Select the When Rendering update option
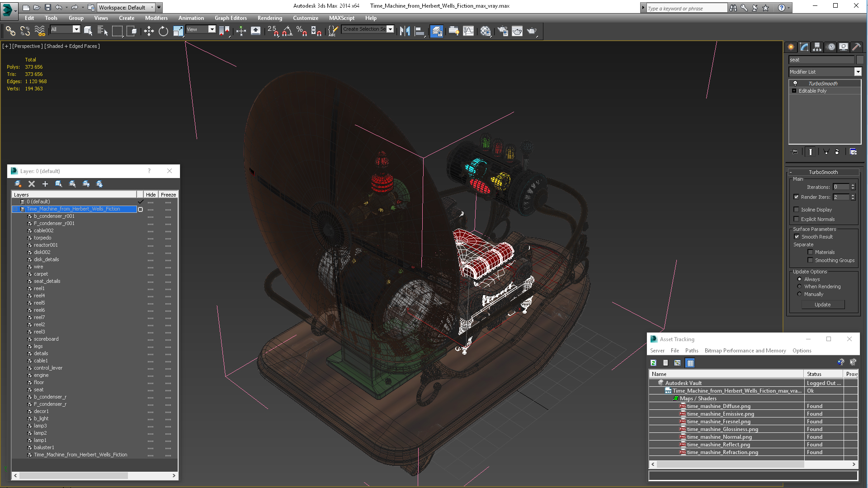This screenshot has height=488, width=868. point(799,286)
